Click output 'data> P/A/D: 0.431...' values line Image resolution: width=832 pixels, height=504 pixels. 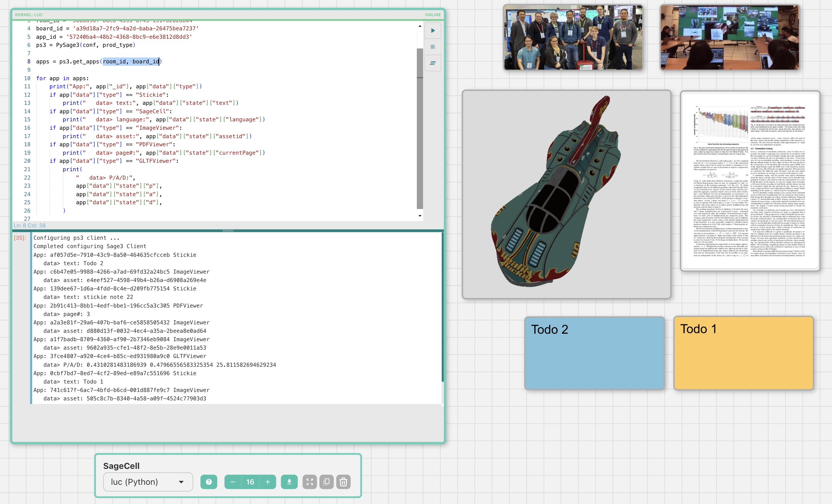160,365
